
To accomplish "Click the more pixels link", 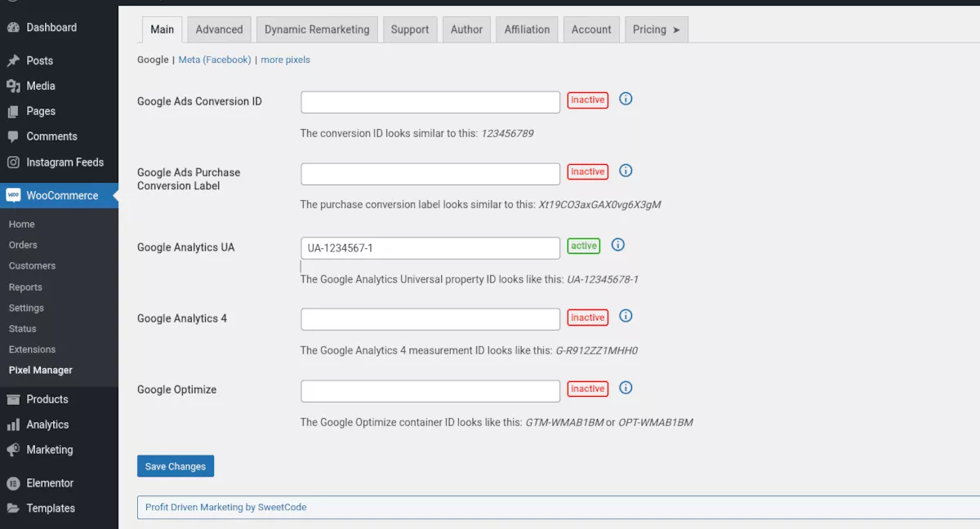I will 286,60.
